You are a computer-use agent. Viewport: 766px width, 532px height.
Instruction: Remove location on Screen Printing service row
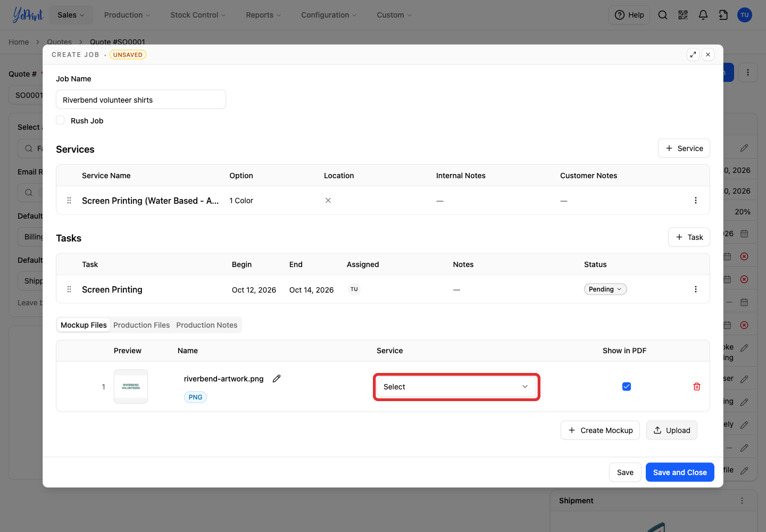(328, 201)
